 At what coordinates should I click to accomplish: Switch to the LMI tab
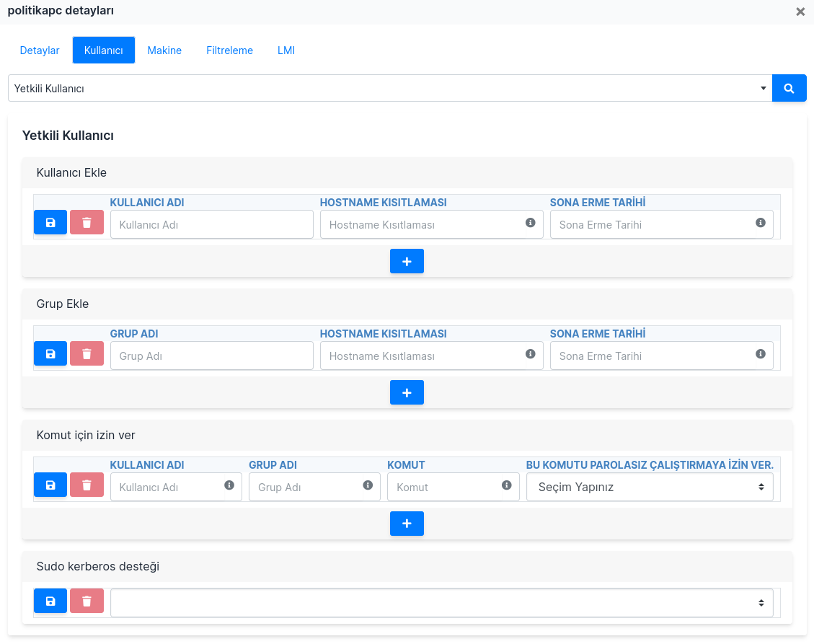[286, 50]
